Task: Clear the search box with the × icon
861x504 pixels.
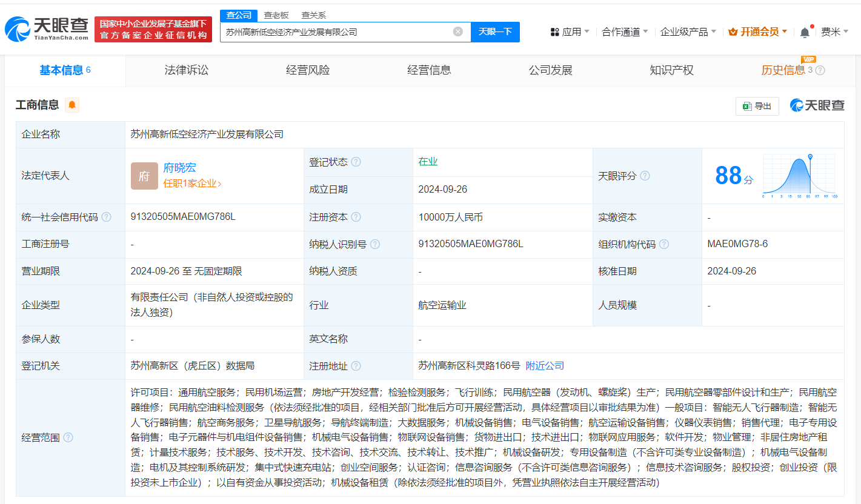Action: pyautogui.click(x=457, y=31)
